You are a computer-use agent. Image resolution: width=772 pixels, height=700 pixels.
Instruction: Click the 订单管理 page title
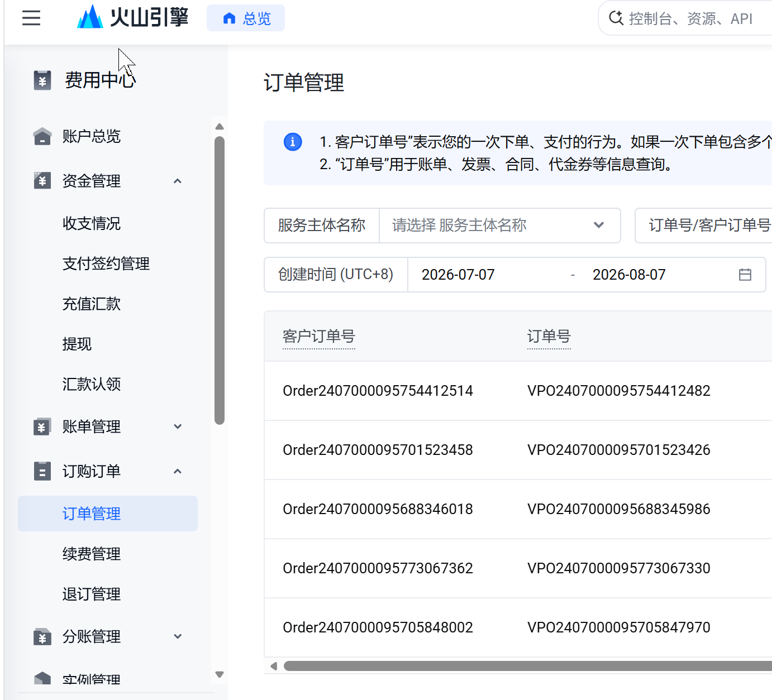coord(304,83)
